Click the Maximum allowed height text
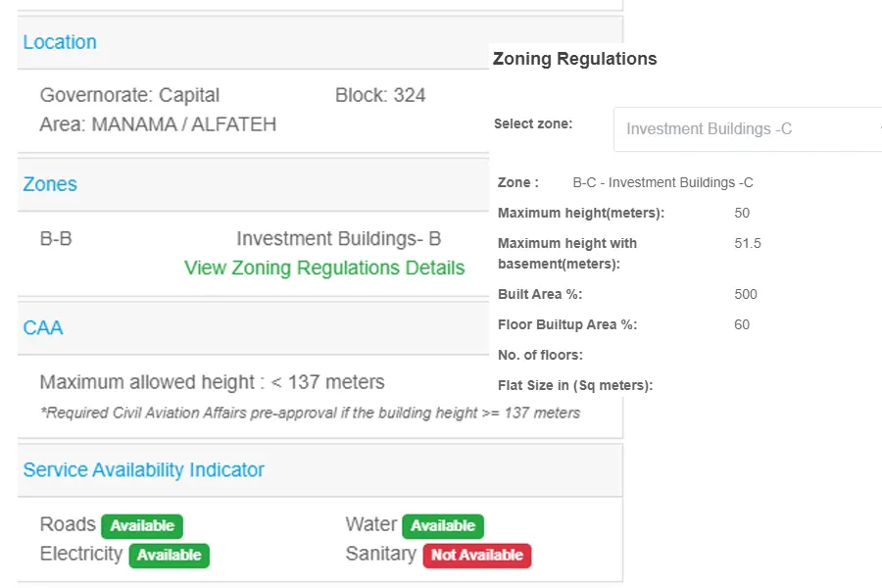The height and width of the screenshot is (588, 882). point(212,382)
